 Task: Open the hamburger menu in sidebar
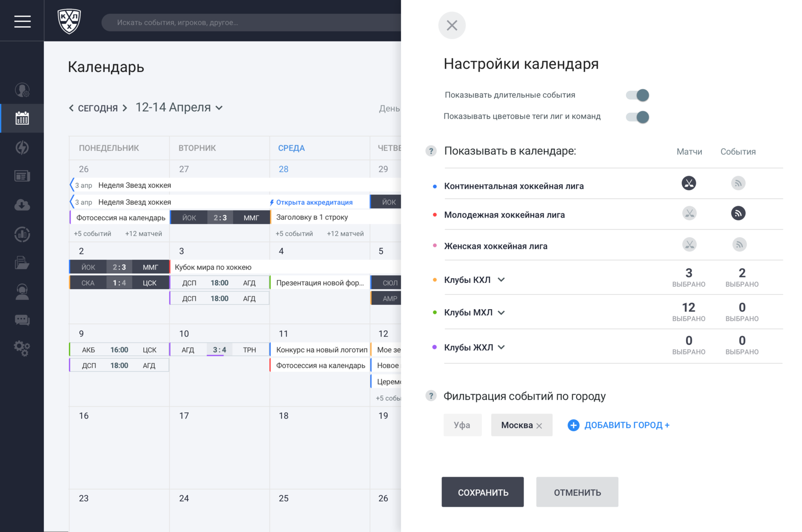coord(22,21)
